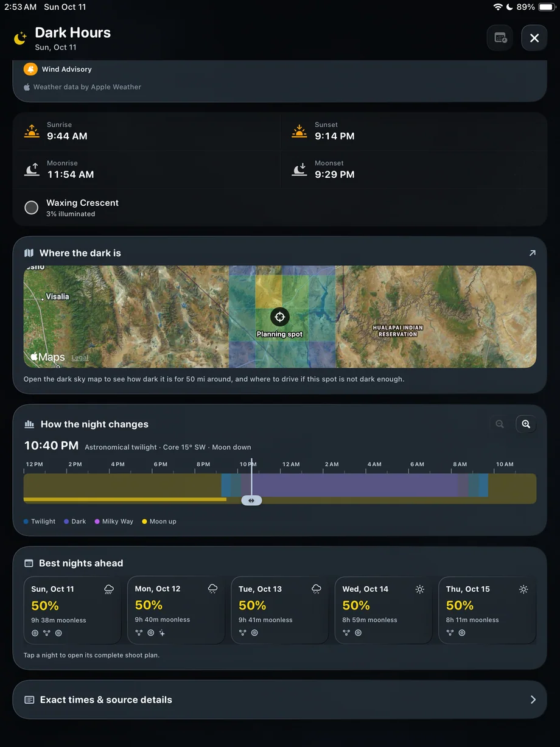Tap the constellation icon on Sun, Oct 11 card
560x747 pixels.
click(47, 633)
